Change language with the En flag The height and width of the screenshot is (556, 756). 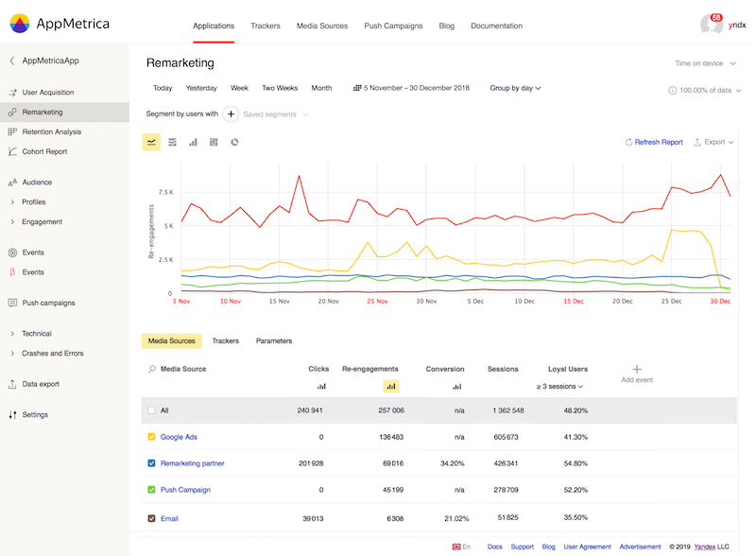461,547
